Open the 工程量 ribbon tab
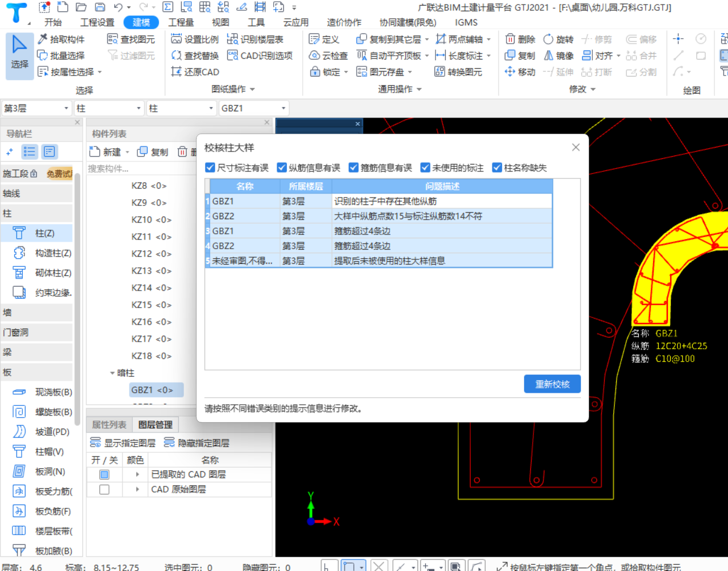The height and width of the screenshot is (571, 728). click(x=181, y=22)
